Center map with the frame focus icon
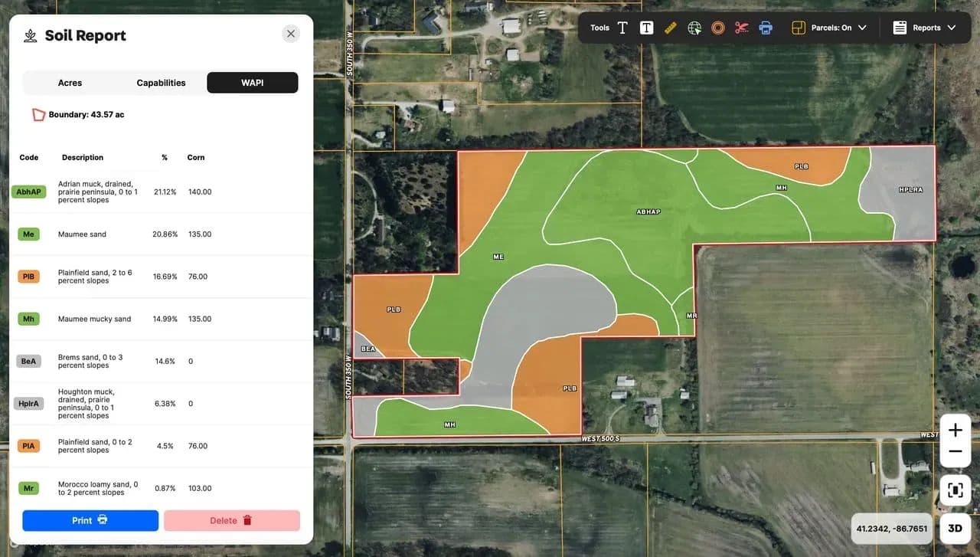 (x=955, y=490)
